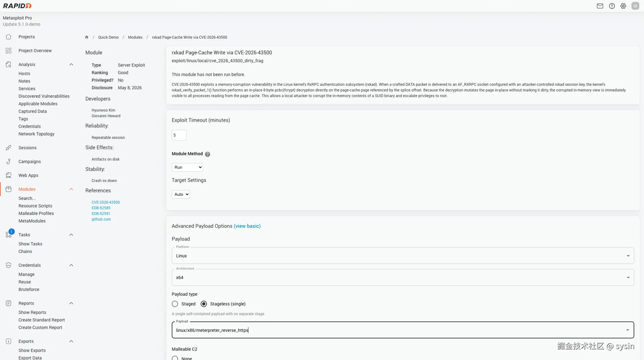Open the Payload combo box arrow
This screenshot has width=644, height=360.
[x=628, y=330]
